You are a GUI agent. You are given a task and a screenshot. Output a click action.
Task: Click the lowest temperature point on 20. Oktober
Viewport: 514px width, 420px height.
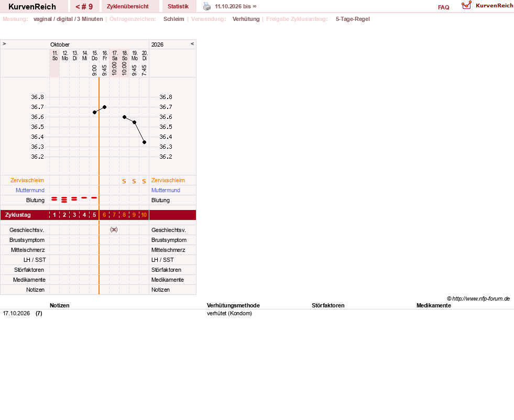tap(144, 142)
